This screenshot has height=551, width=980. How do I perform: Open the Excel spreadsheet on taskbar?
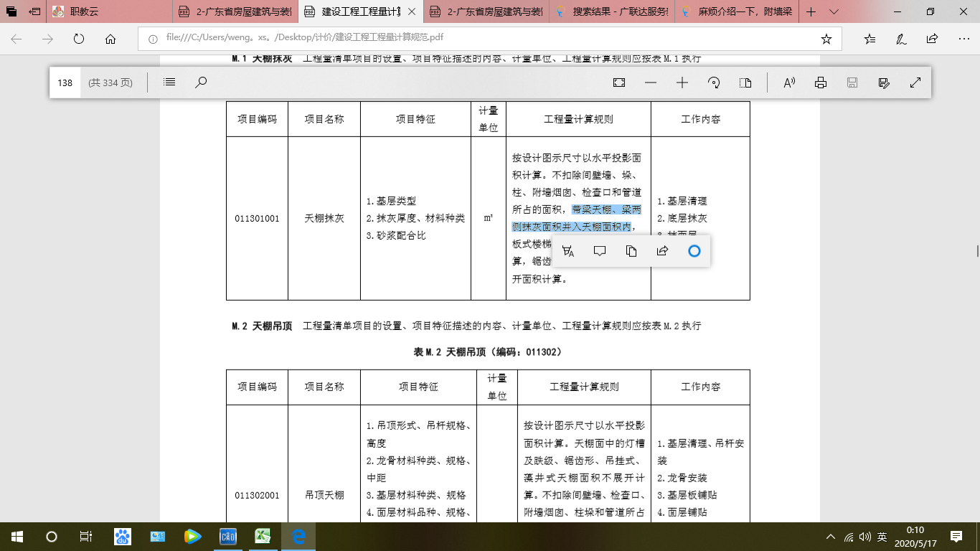(x=263, y=537)
